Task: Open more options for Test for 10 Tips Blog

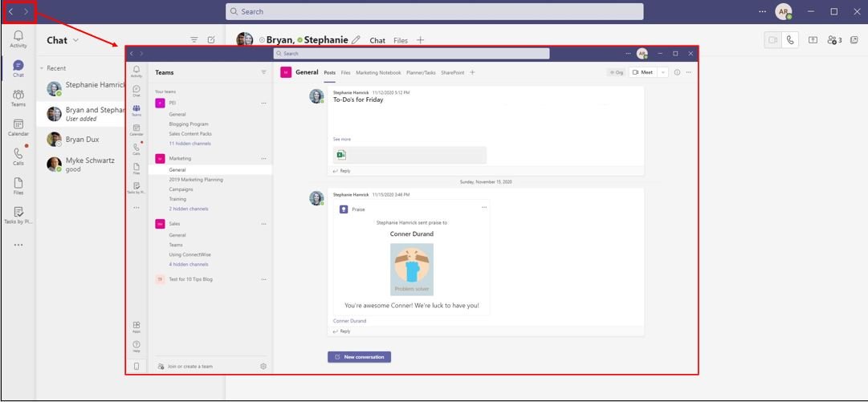Action: coord(263,279)
